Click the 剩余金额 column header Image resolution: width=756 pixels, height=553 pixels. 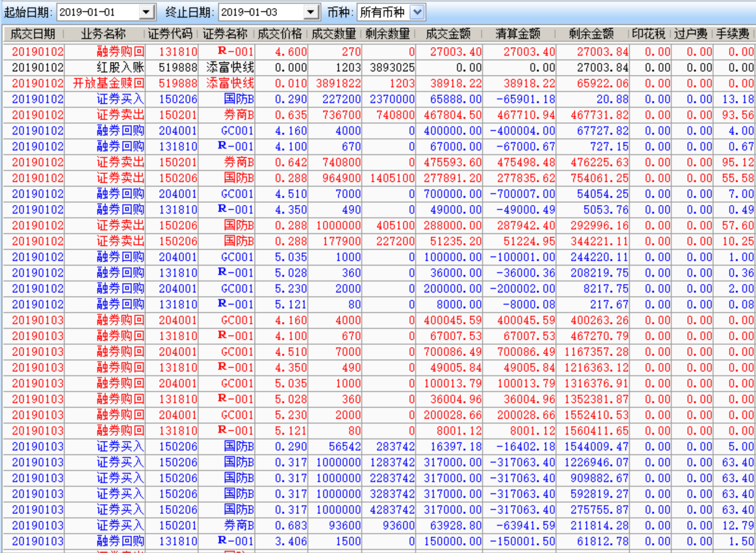coord(592,34)
